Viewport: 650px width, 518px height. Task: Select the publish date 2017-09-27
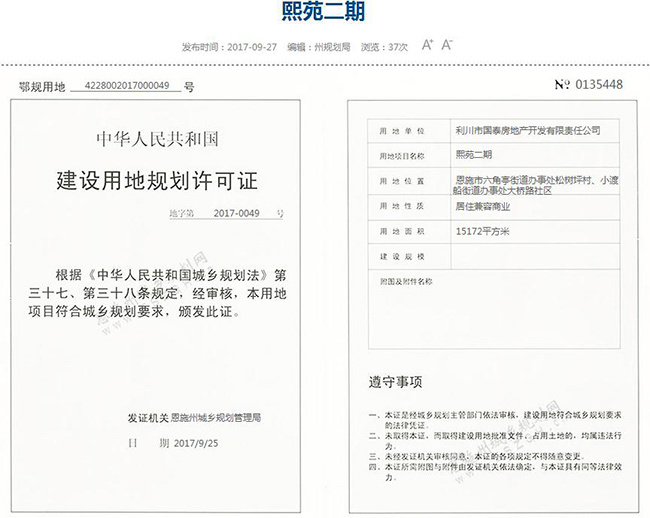(x=252, y=47)
